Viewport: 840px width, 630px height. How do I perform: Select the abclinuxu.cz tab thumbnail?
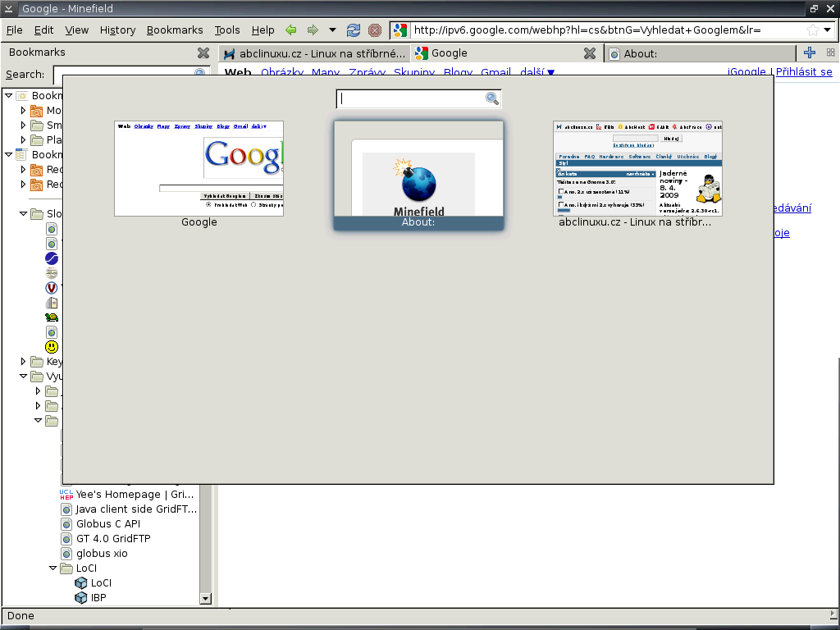pos(637,168)
